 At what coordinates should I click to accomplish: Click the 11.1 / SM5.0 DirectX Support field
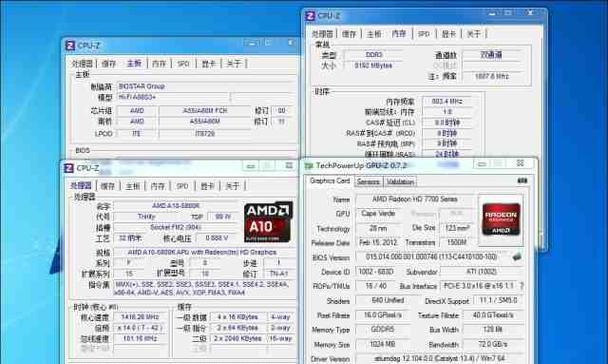498,300
